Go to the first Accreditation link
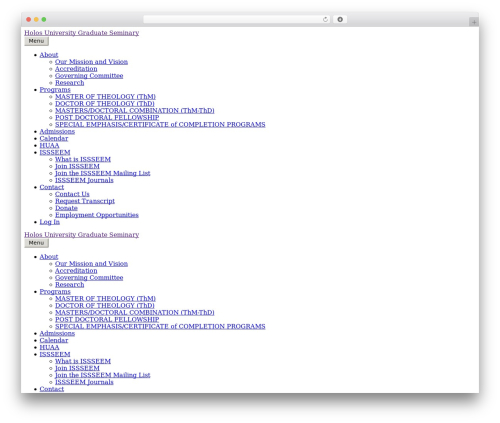 coord(76,69)
